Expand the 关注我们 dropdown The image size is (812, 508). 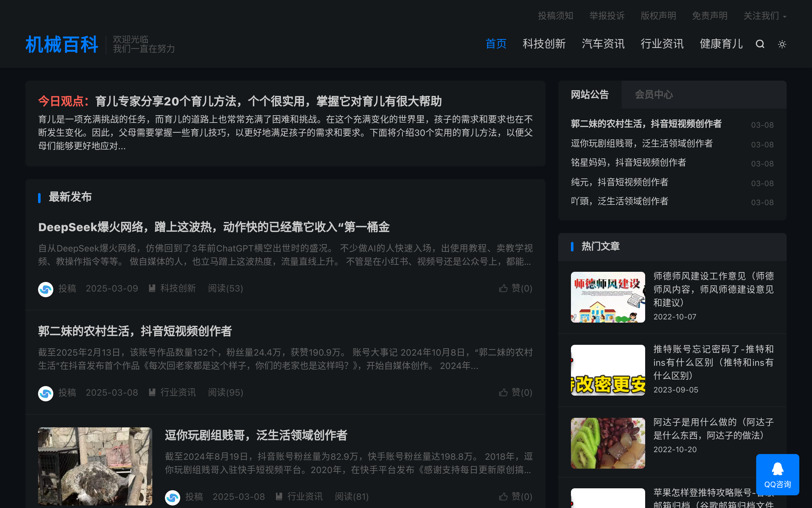pos(765,16)
